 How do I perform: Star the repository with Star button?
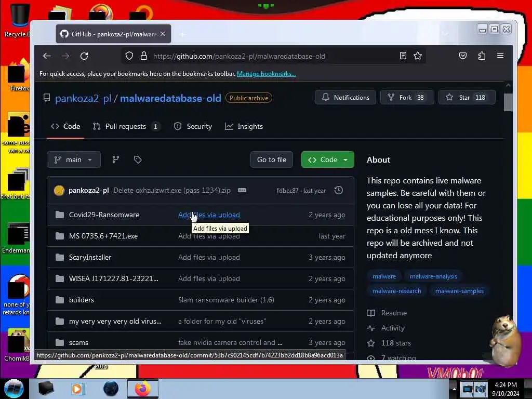tap(467, 97)
